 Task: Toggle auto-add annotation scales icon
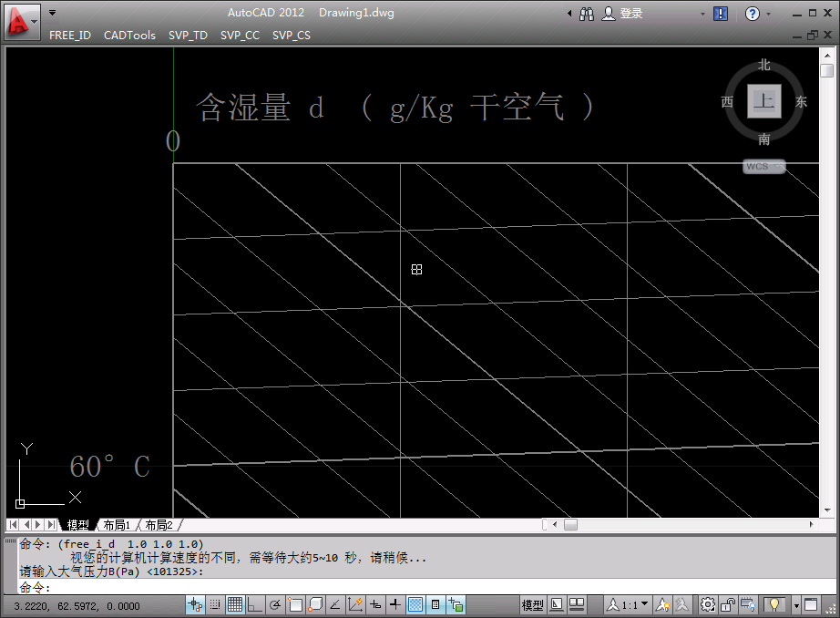681,605
